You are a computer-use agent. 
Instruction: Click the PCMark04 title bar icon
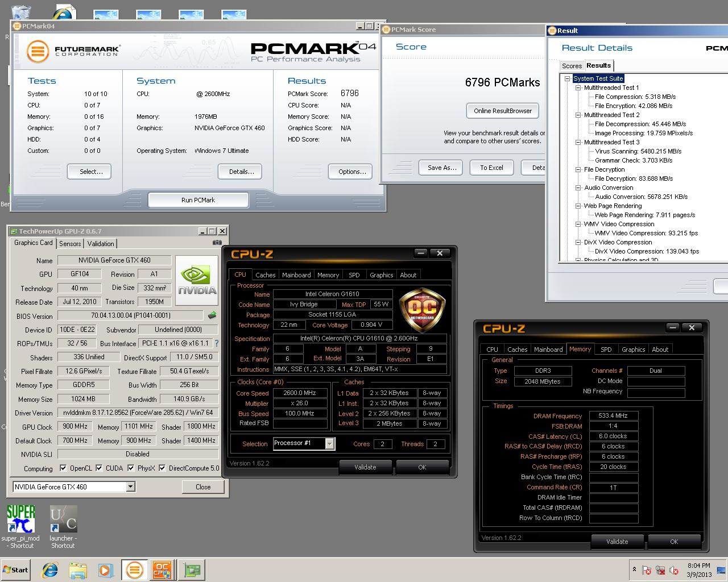pyautogui.click(x=17, y=26)
